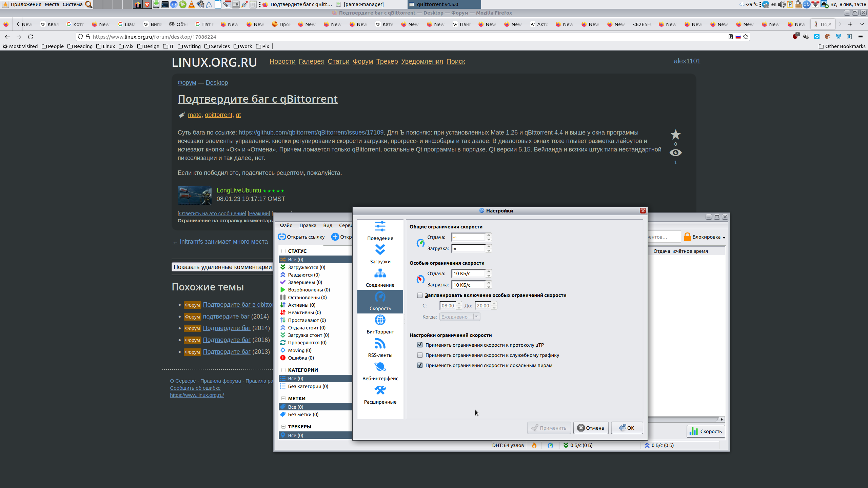
Task: Click the flame icon in status bar
Action: [x=534, y=445]
